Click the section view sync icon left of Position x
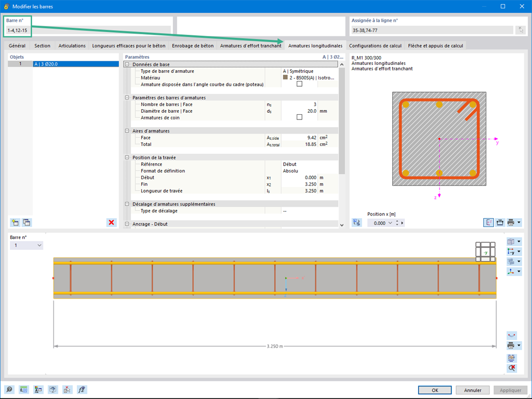The image size is (532, 399). [356, 222]
